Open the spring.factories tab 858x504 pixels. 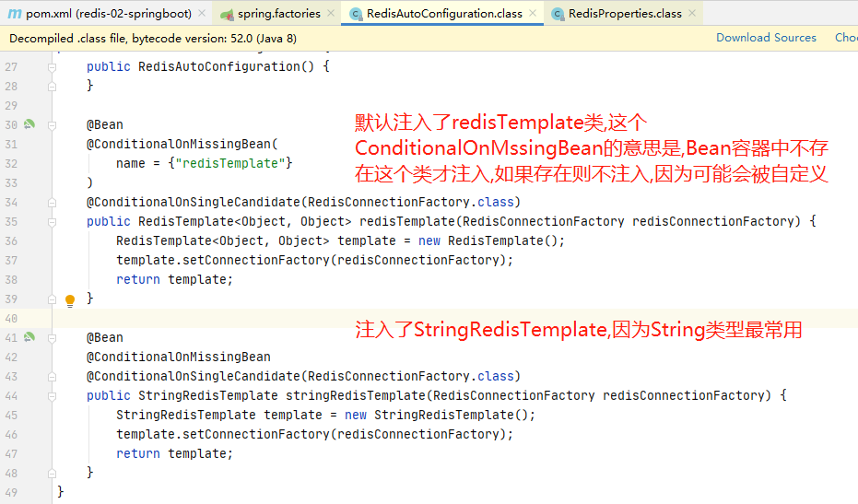[x=279, y=13]
